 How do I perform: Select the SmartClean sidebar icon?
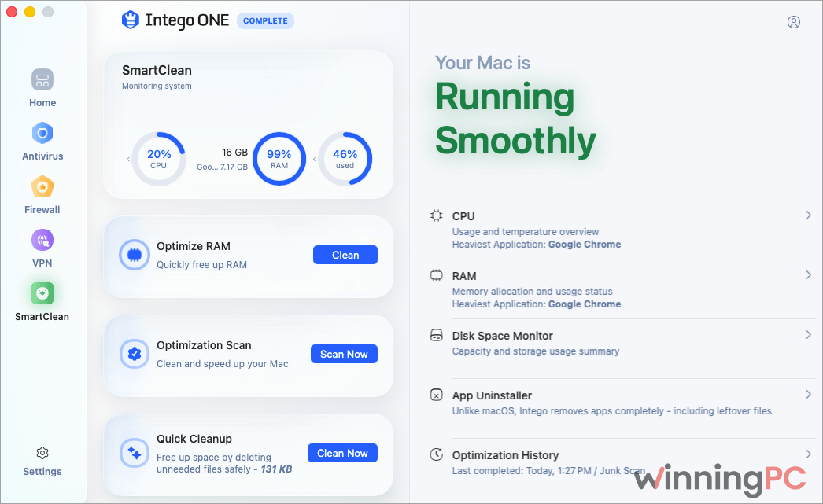(x=42, y=293)
